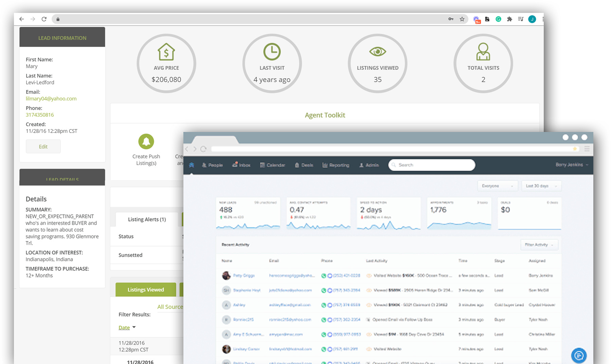611x364 pixels.
Task: Click the Edit button under Lead Information
Action: tap(43, 146)
